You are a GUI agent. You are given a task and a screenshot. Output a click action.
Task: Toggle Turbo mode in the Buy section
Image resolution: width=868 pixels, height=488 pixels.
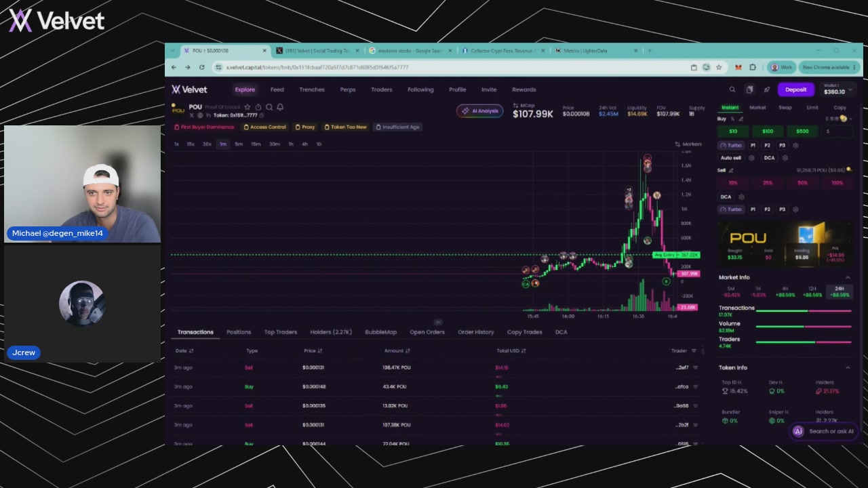[x=732, y=145]
